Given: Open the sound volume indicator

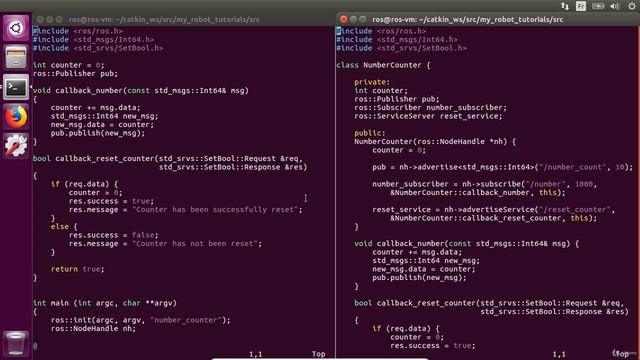Looking at the screenshot, I should coord(614,6).
